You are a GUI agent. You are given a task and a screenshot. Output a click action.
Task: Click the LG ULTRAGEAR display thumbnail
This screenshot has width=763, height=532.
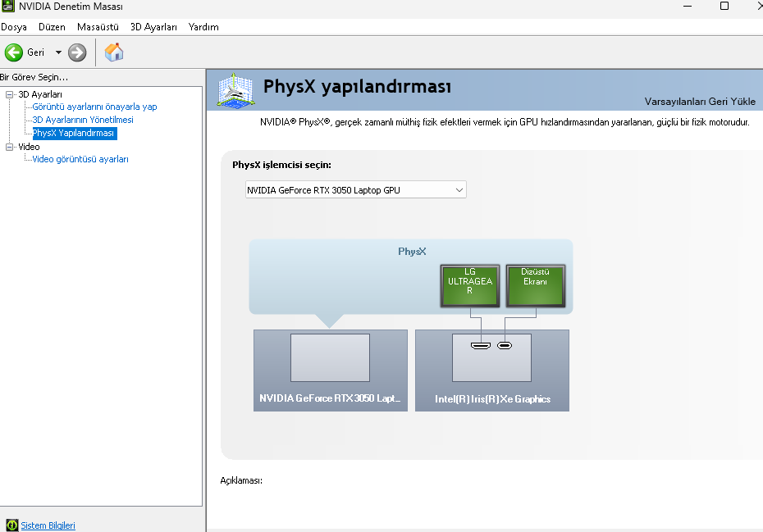pyautogui.click(x=470, y=286)
